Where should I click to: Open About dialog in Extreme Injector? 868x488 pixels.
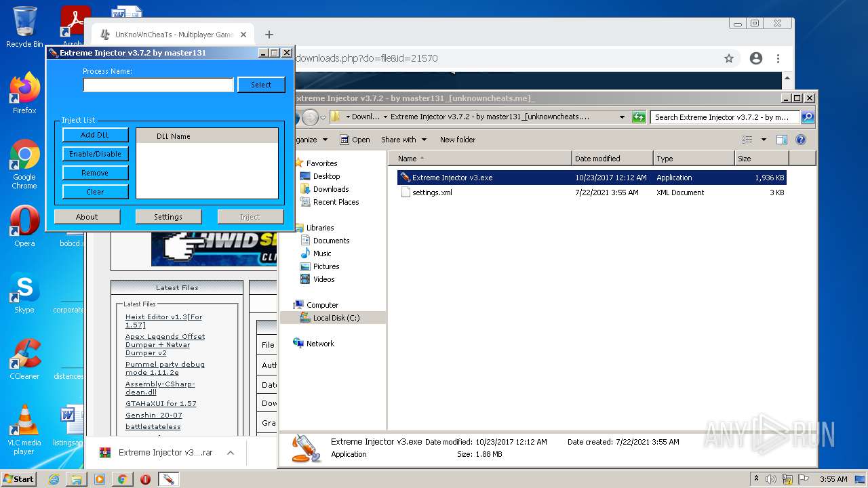[87, 217]
